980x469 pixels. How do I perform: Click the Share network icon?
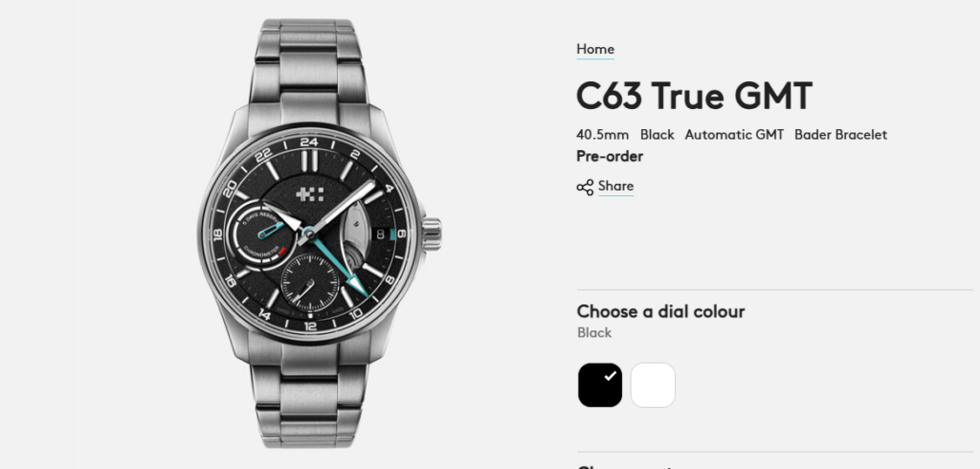coord(585,188)
